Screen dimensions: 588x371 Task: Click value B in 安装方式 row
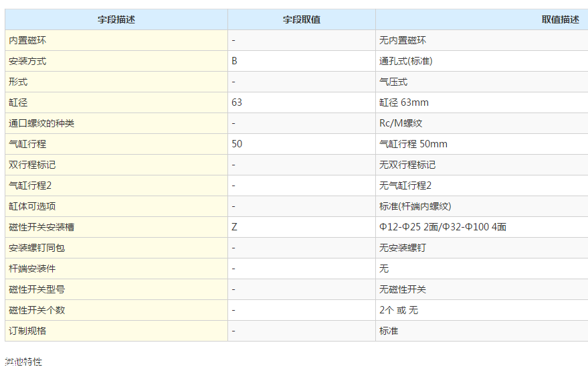click(x=235, y=61)
